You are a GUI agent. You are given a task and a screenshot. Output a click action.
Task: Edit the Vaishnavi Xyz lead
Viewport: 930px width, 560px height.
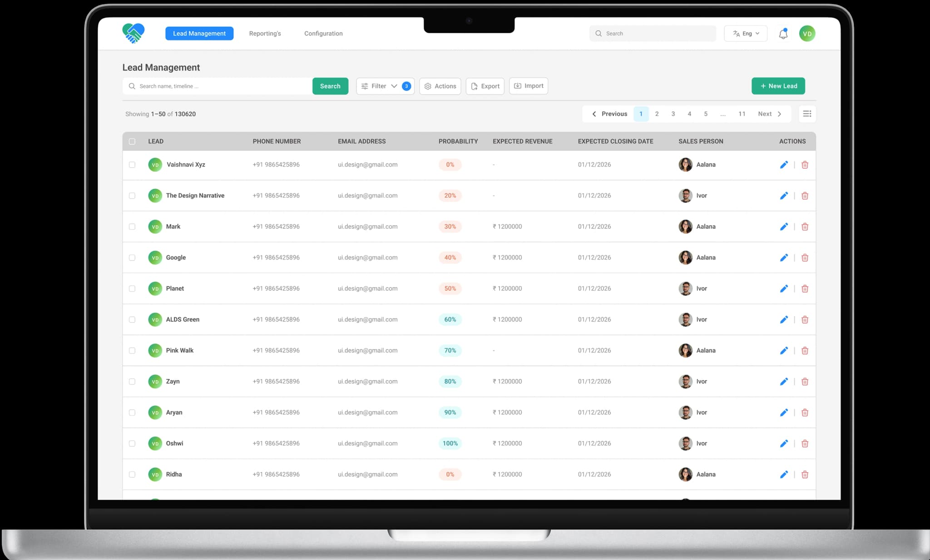(x=784, y=165)
